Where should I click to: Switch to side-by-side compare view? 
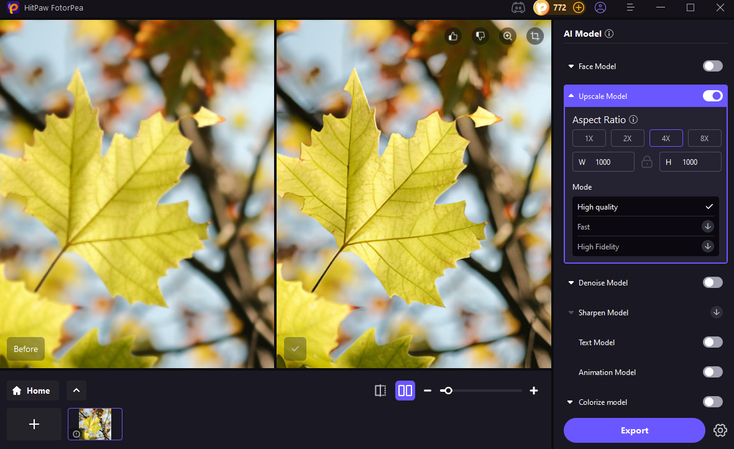[405, 390]
